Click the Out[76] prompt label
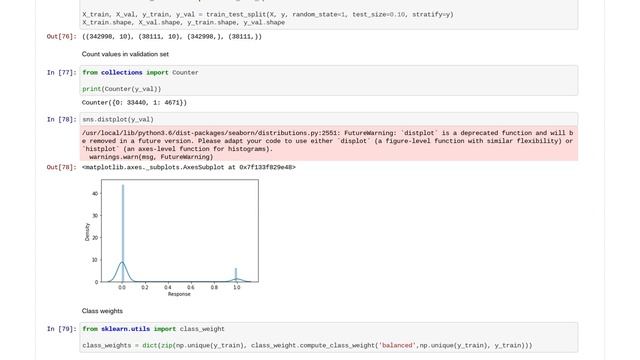This screenshot has height=360, width=640. coord(61,37)
